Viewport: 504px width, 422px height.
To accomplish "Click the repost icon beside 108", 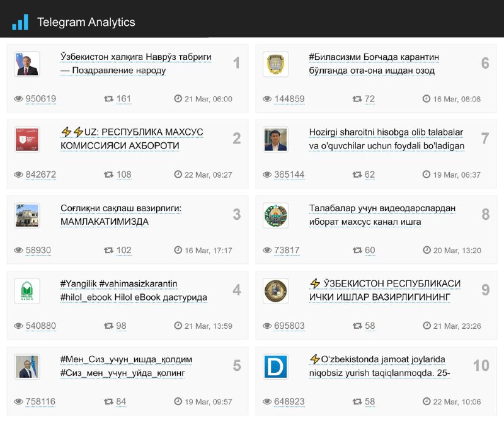I will coord(108,174).
